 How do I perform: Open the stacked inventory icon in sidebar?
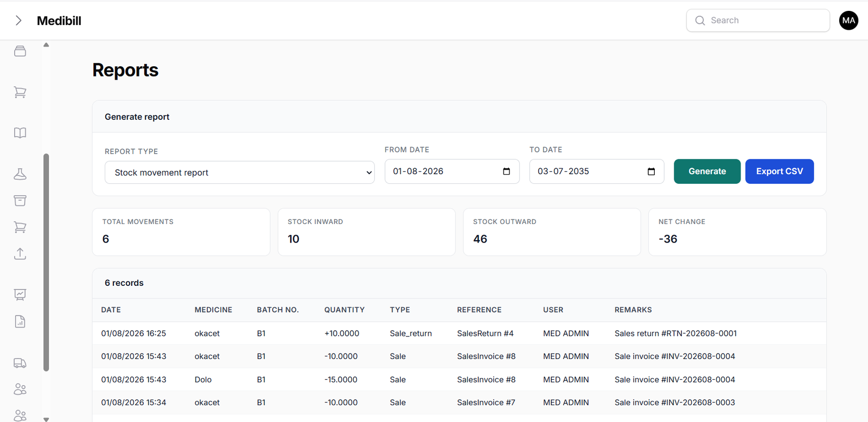pyautogui.click(x=20, y=51)
